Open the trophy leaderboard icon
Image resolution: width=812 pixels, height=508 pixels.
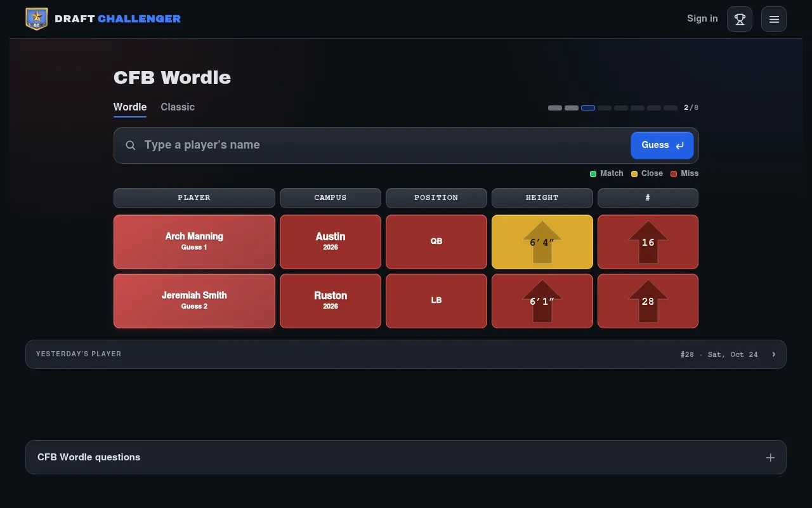(x=740, y=19)
